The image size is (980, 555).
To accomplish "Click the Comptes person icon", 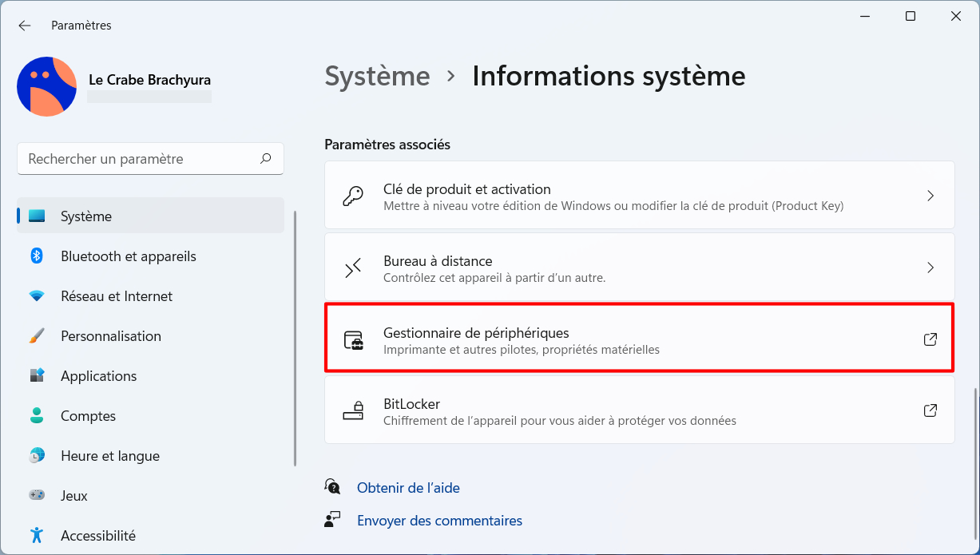I will 37,416.
